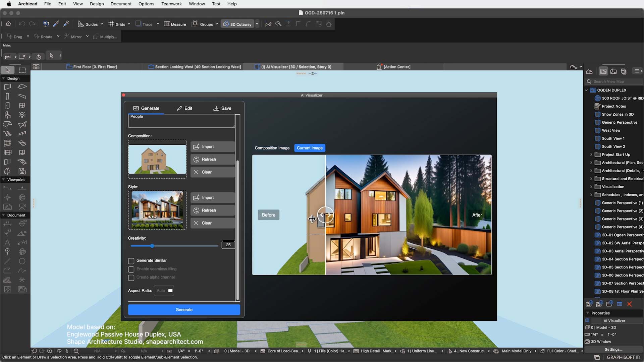Click the Undo arrow icon
This screenshot has width=644, height=362.
[22, 24]
